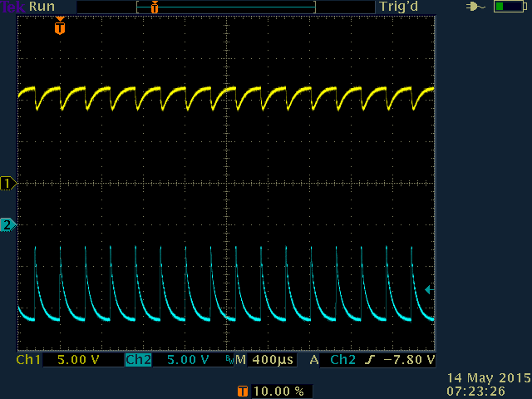
Task: Click the record view bar at top
Action: pyautogui.click(x=226, y=7)
